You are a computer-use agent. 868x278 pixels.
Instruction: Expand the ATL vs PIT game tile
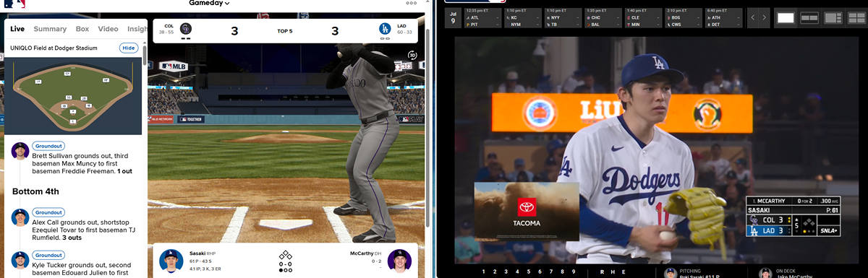point(482,18)
